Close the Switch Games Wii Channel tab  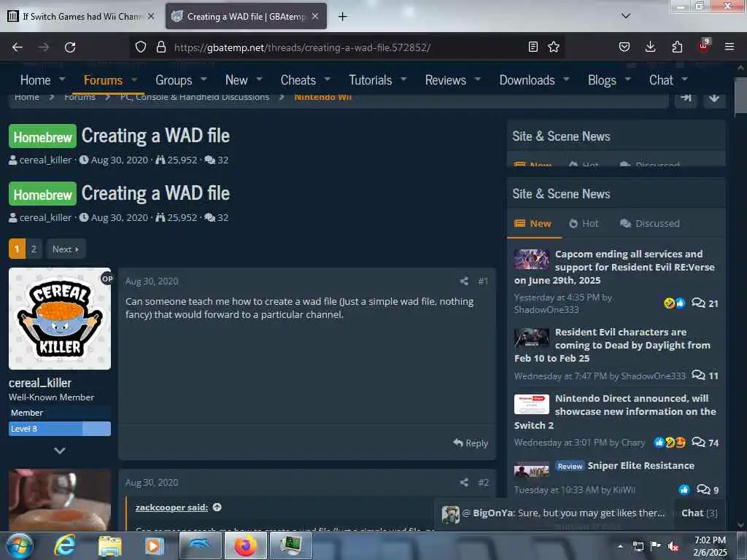click(x=151, y=16)
